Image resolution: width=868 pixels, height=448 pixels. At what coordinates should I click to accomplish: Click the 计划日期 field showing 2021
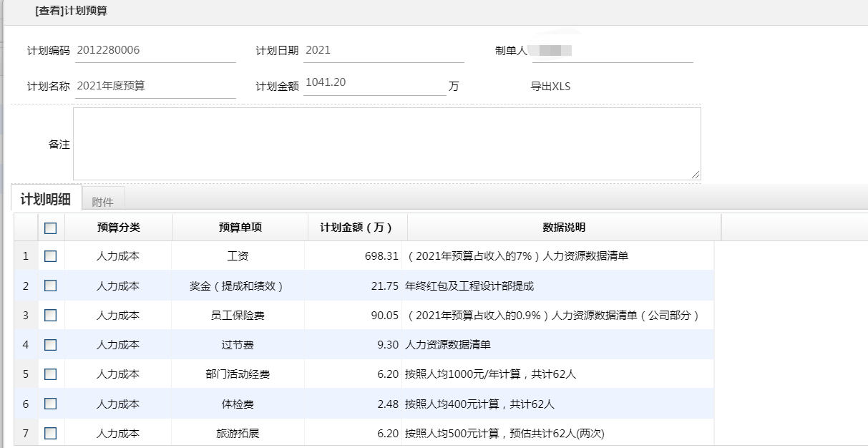pyautogui.click(x=384, y=49)
